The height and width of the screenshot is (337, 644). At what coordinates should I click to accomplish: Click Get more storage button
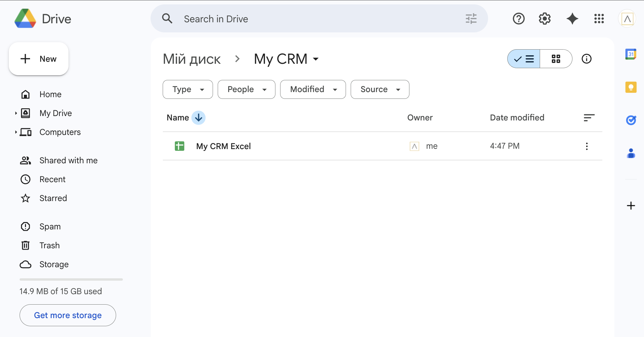(x=68, y=315)
